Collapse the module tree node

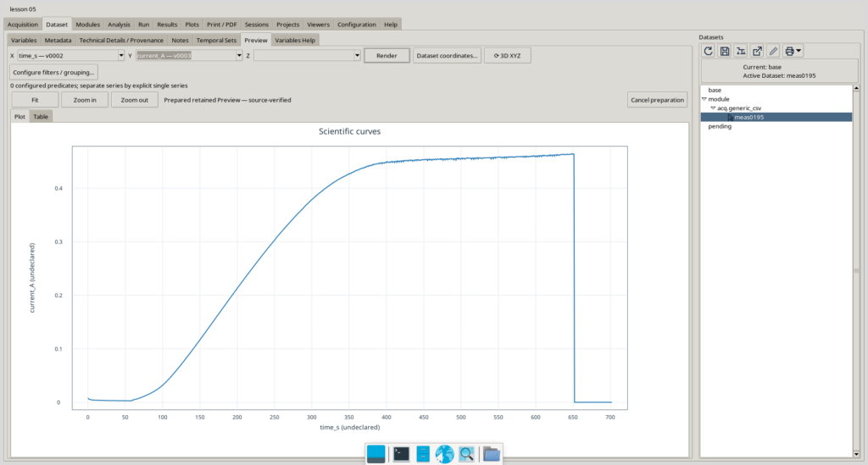coord(704,99)
